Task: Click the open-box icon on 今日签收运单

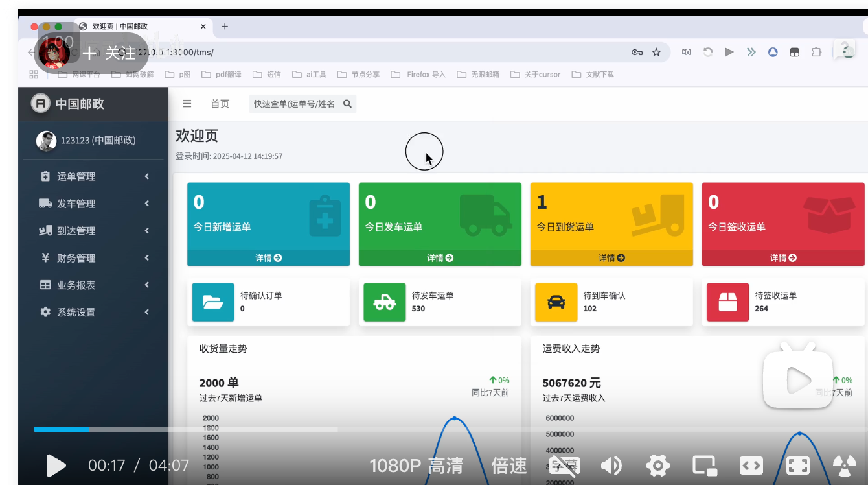Action: 830,215
